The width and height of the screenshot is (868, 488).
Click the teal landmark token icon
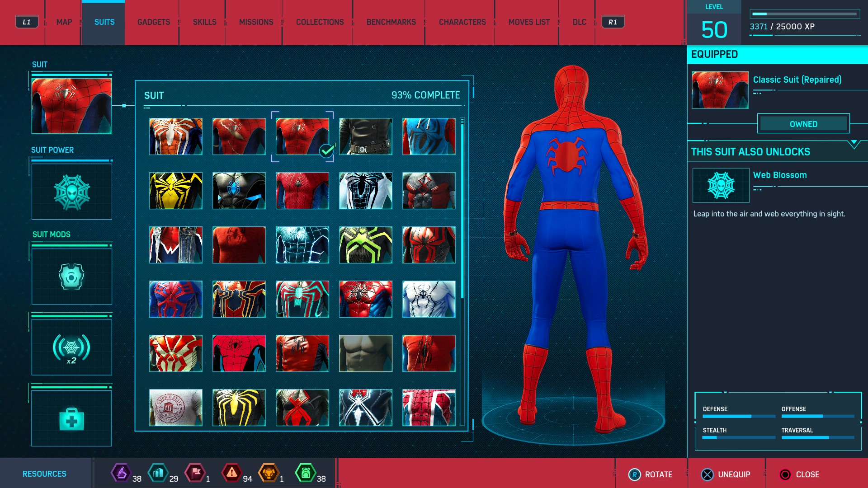pos(158,473)
